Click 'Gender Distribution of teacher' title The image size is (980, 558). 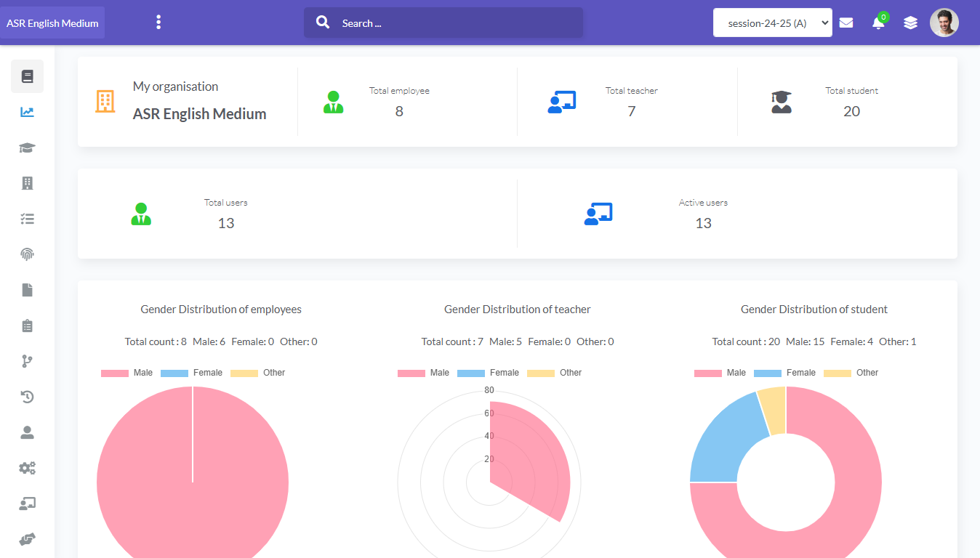518,310
